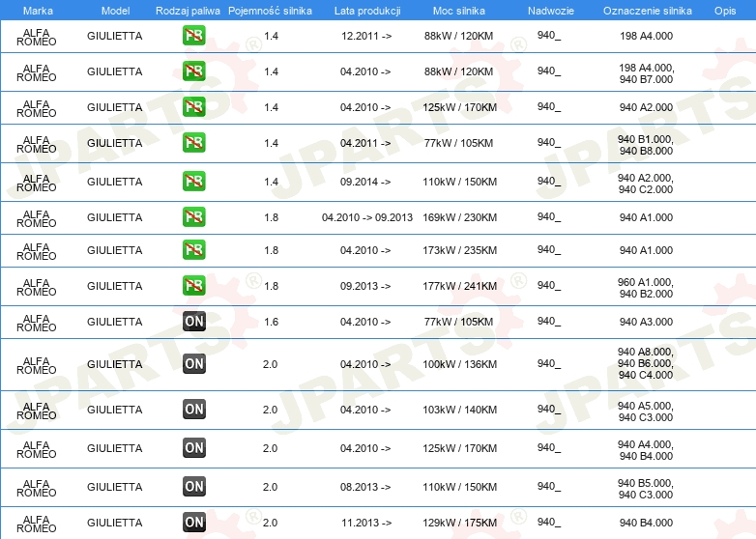Screen dimensions: 756x539
Task: Select the 04.2010 -> 09.2013 production years cell
Action: [x=366, y=217]
